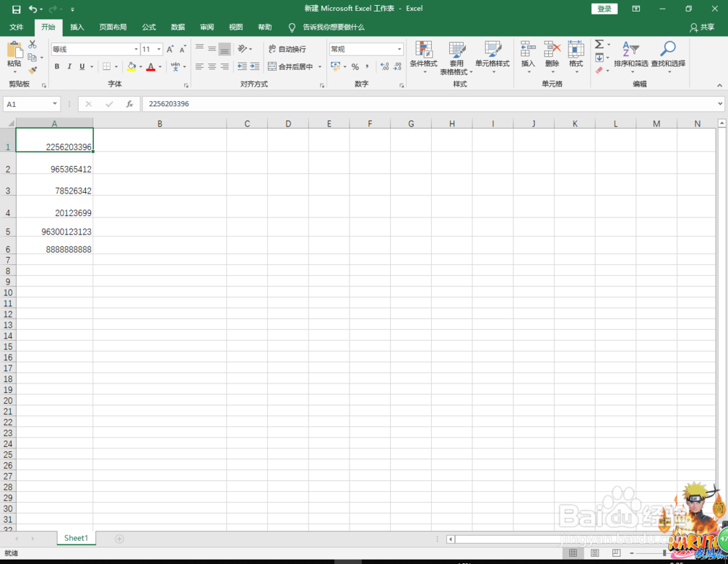Click the Format Painter brush icon
This screenshot has width=728, height=564.
click(x=32, y=70)
